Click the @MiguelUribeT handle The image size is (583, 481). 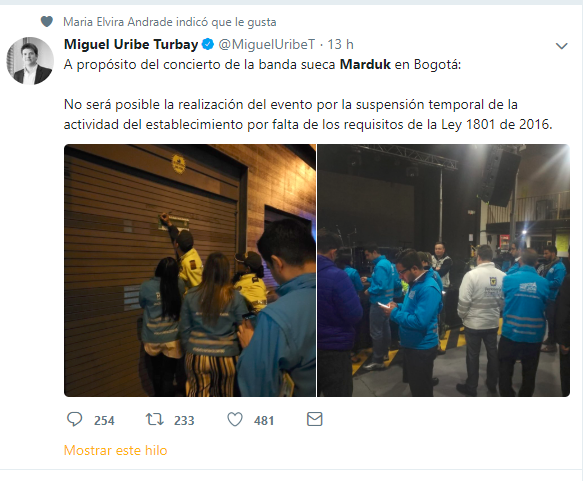point(267,44)
